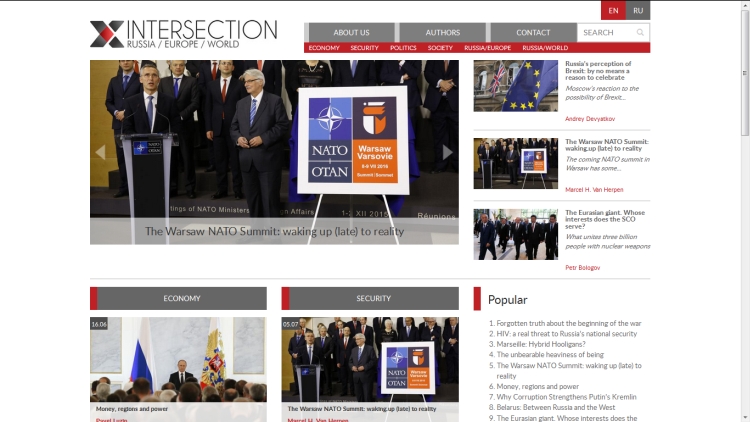Open the Security section header

pos(370,299)
